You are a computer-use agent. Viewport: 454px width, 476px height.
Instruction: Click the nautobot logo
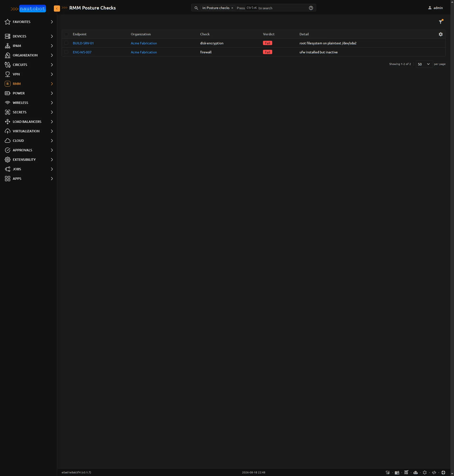[28, 9]
